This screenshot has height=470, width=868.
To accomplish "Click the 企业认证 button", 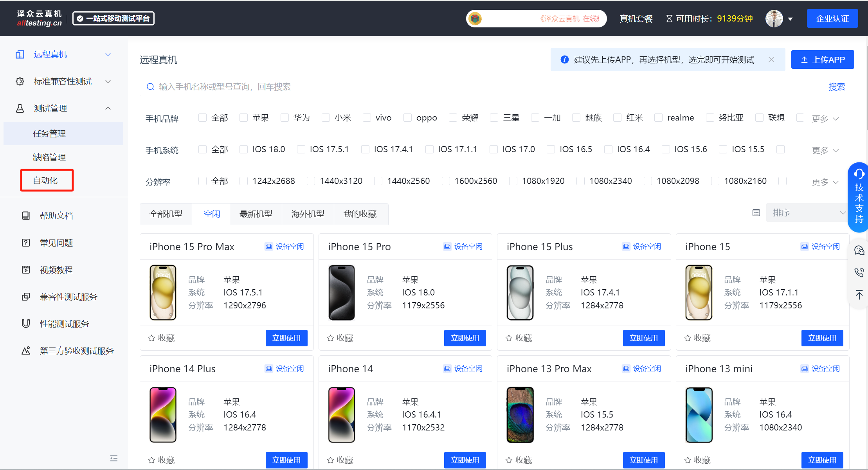I will pyautogui.click(x=832, y=18).
